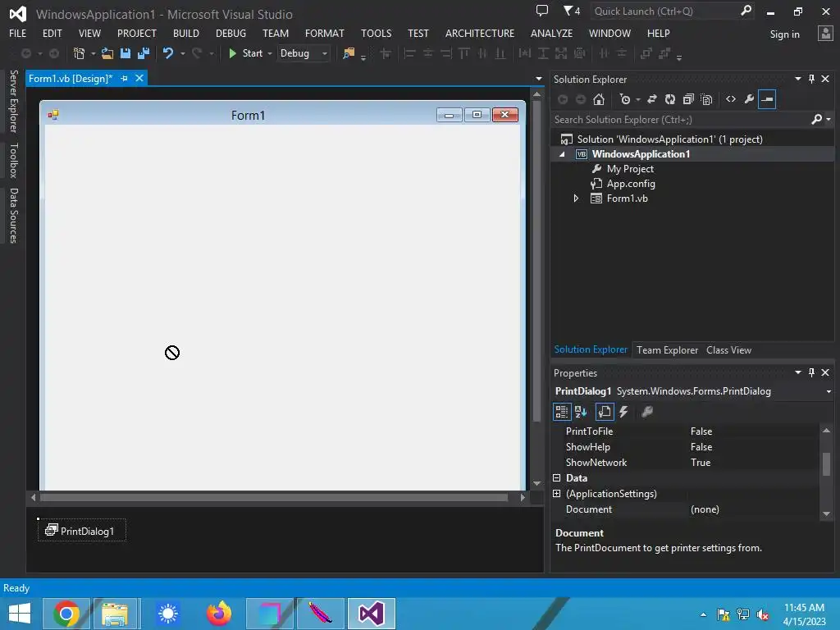Switch to the Class View tab
This screenshot has height=630, width=840.
pyautogui.click(x=728, y=349)
